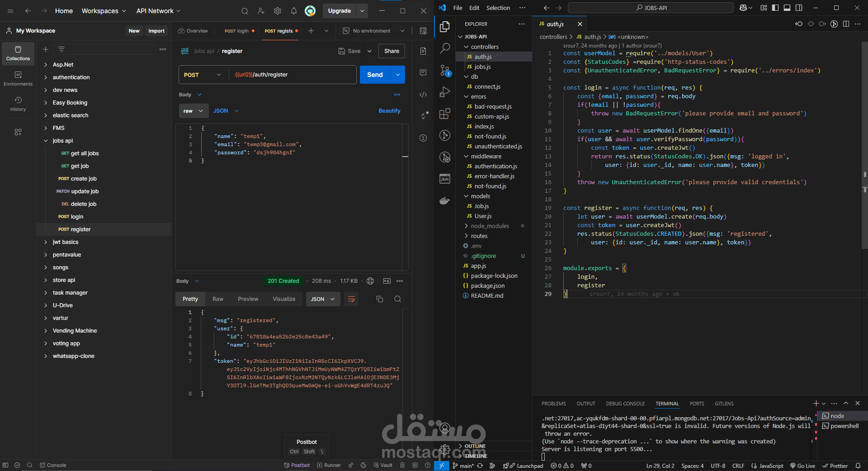Open the Overview tab in Postman
Screen dimensions: 868x471
[x=193, y=31]
